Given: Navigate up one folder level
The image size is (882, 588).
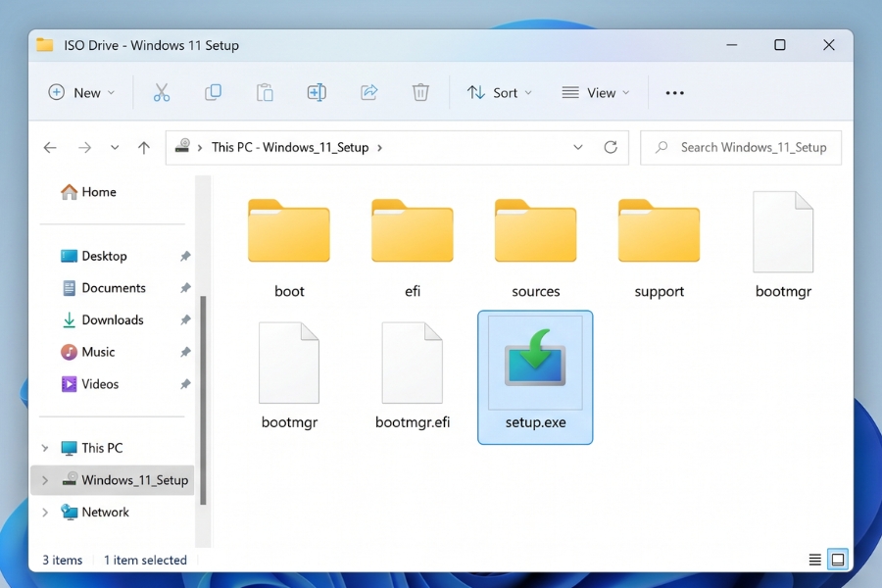Looking at the screenshot, I should 144,147.
